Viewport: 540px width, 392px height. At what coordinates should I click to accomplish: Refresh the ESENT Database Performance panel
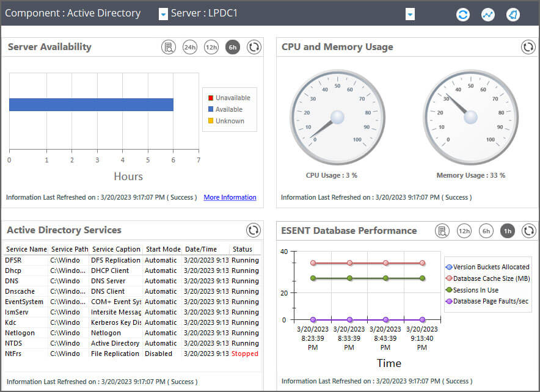point(528,231)
